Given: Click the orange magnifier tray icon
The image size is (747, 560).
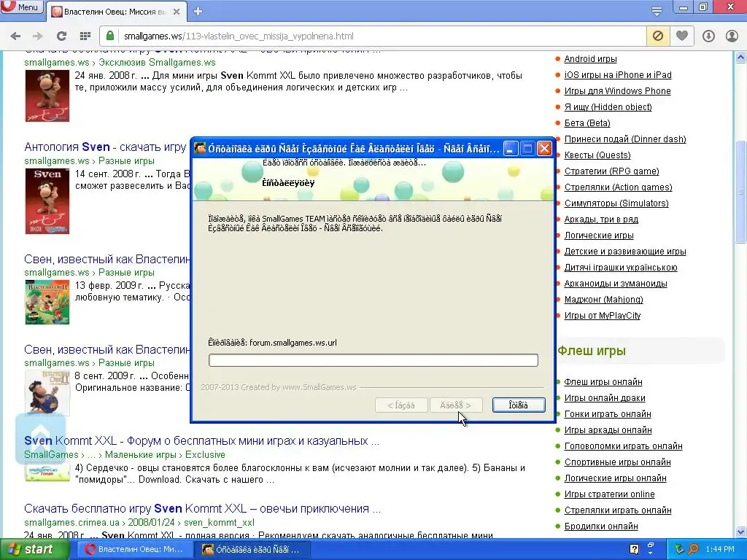Looking at the screenshot, I should click(x=693, y=550).
